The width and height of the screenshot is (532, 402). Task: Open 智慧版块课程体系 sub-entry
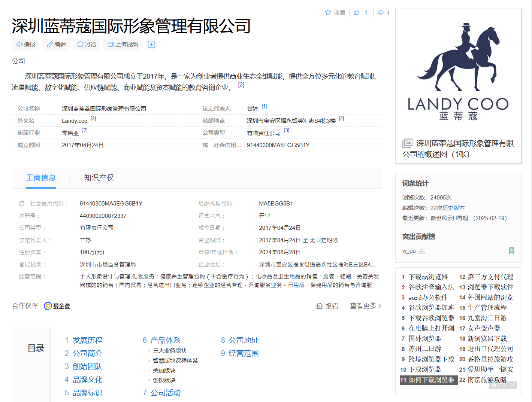click(175, 361)
